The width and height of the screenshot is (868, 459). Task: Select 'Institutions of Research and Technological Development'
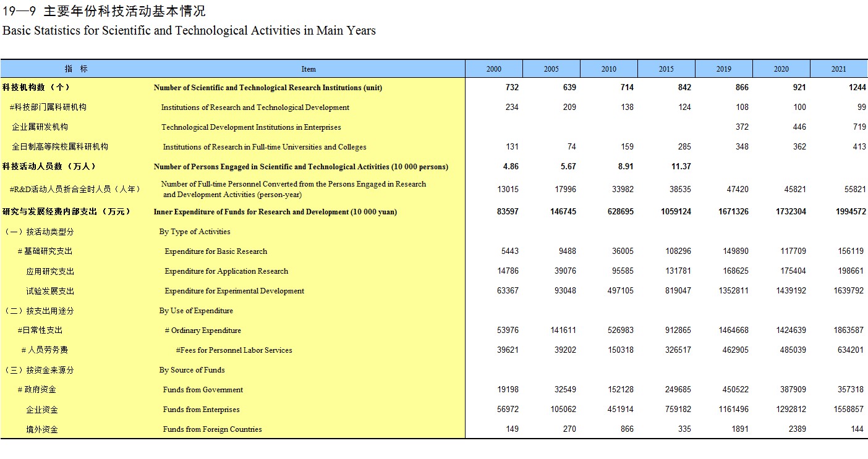point(255,107)
